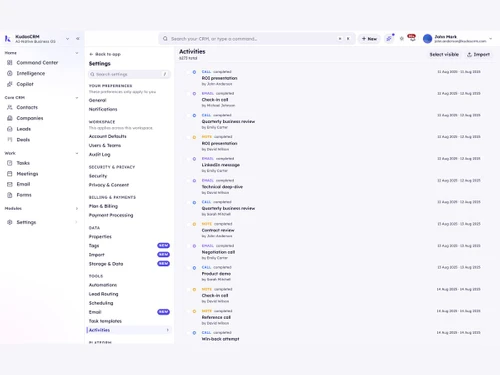Click the Select visible button
Viewport: 500px width, 375px height.
coord(444,54)
